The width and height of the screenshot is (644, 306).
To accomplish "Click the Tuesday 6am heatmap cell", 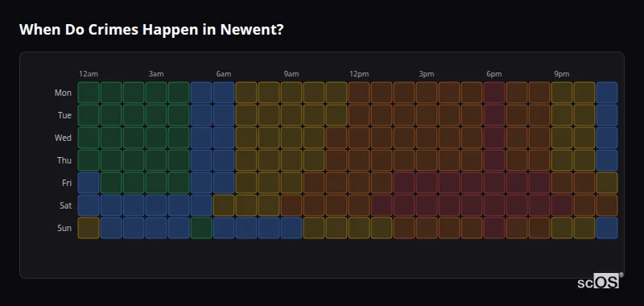I will [224, 115].
